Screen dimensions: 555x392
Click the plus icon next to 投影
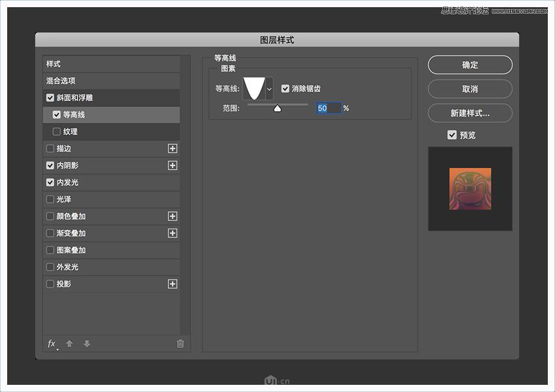tap(173, 284)
